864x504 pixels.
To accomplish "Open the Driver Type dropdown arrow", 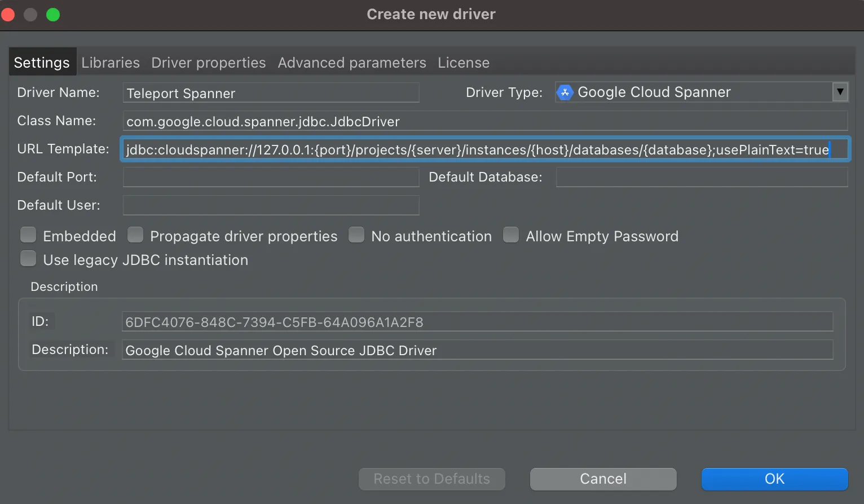I will click(840, 92).
